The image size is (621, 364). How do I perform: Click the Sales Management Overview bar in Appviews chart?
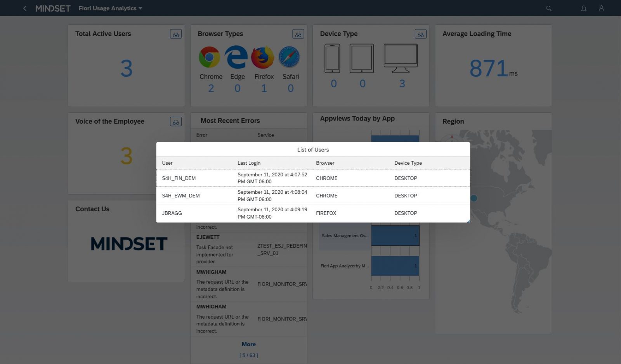coord(395,236)
